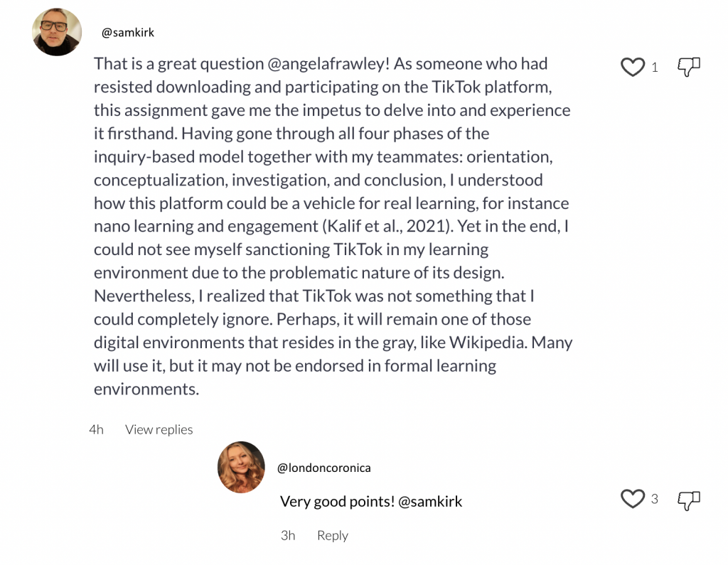Click the @londoncoronica username
Image resolution: width=728 pixels, height=565 pixels.
tap(323, 468)
